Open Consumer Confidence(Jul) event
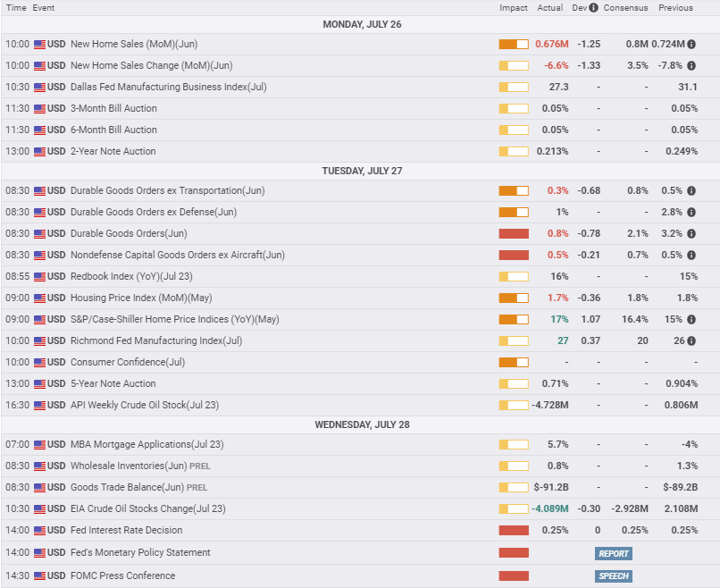Image resolution: width=720 pixels, height=588 pixels. (x=128, y=362)
